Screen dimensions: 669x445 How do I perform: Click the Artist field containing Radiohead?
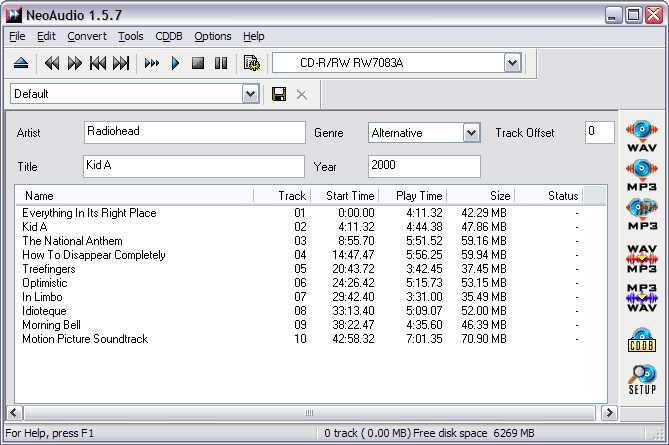(195, 132)
